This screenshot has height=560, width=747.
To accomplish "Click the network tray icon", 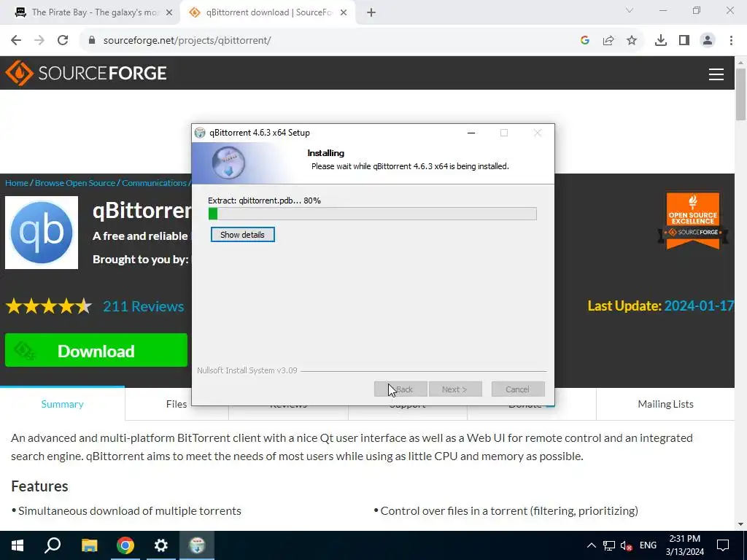I will tap(609, 545).
